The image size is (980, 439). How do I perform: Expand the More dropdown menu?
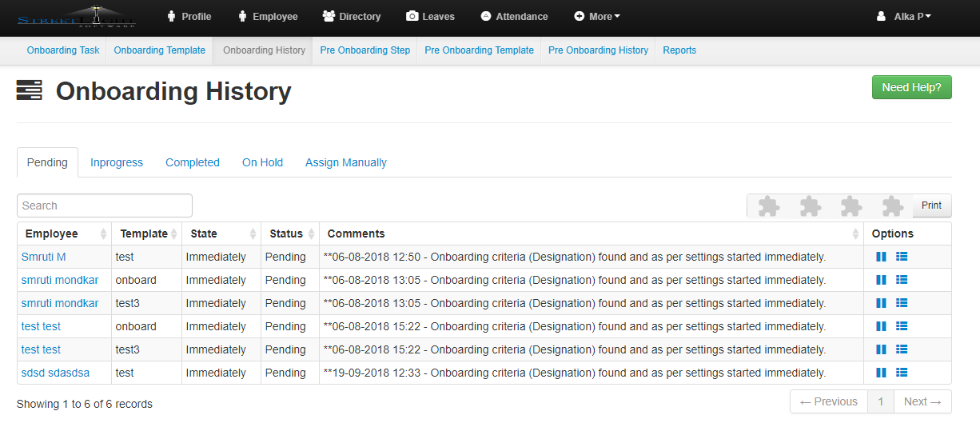pos(597,16)
